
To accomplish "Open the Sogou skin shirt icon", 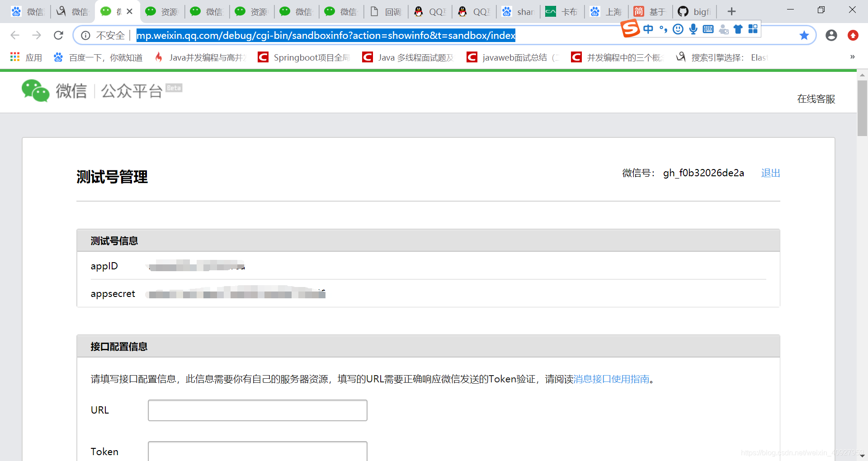I will pyautogui.click(x=738, y=29).
